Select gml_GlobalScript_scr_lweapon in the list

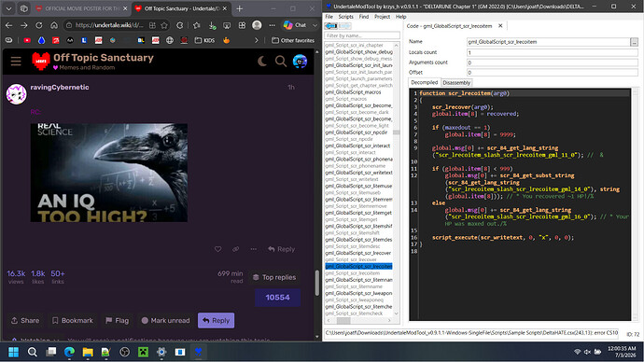(358, 294)
